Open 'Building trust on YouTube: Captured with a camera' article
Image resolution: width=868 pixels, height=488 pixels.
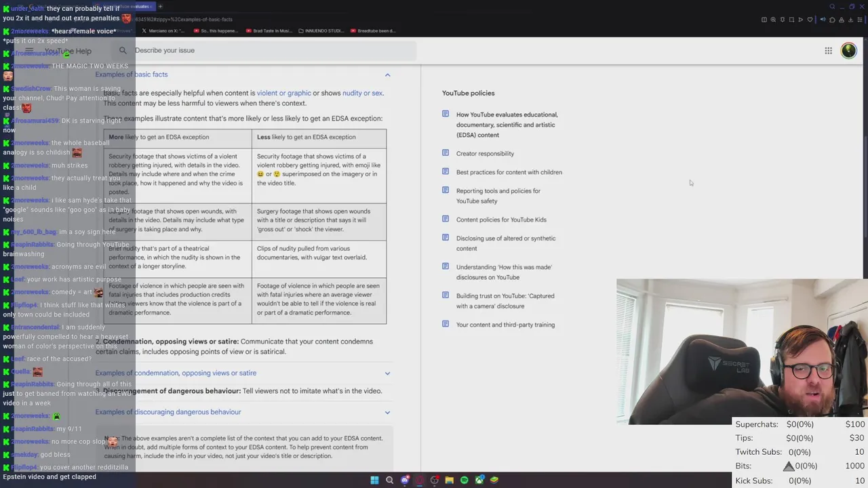[505, 301]
